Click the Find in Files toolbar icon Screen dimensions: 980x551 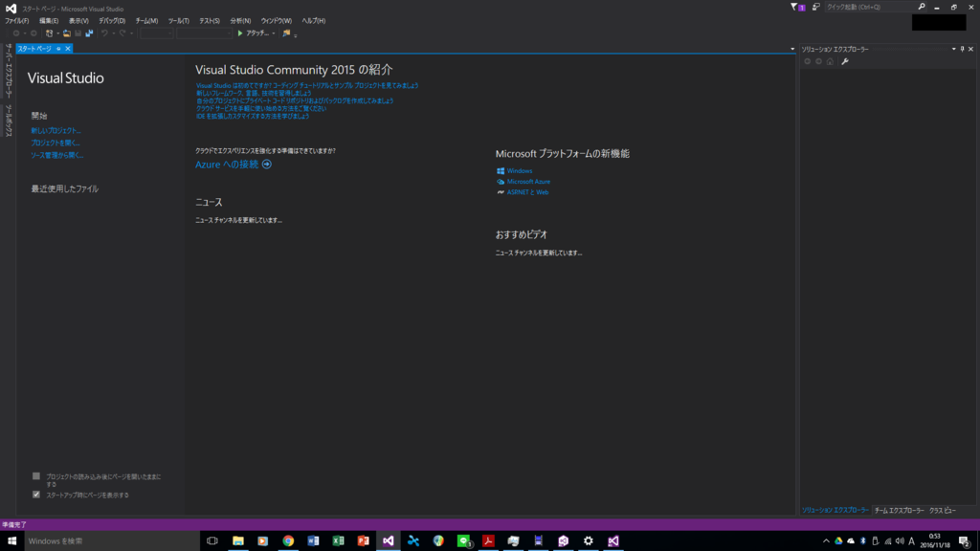[286, 33]
